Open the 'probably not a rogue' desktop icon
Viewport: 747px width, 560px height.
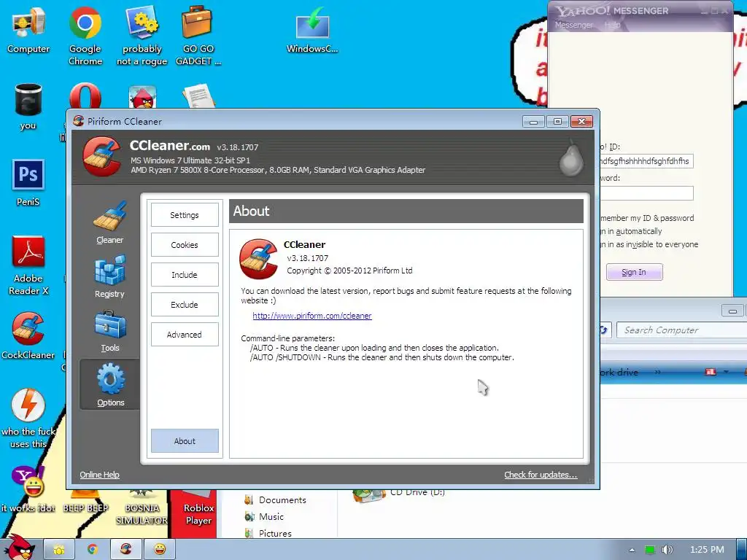click(142, 36)
